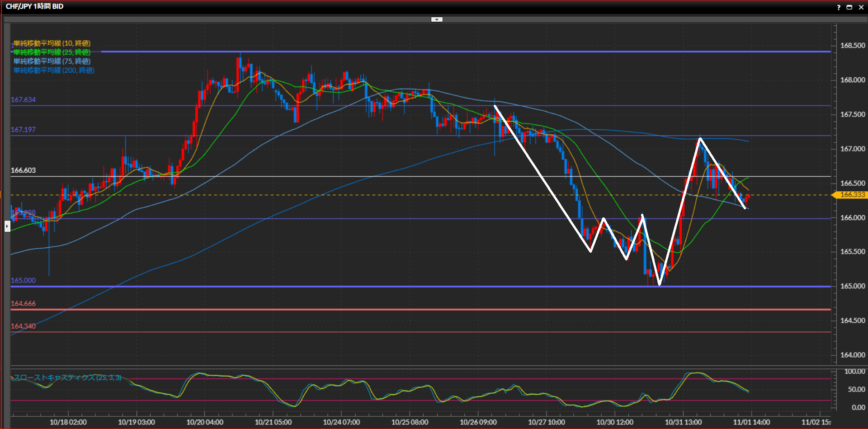Select the red 164.666 line label
This screenshot has height=429, width=868.
23,304
